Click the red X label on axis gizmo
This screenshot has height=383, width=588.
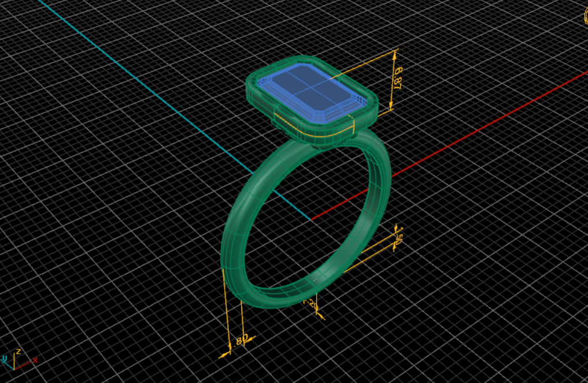(x=35, y=360)
